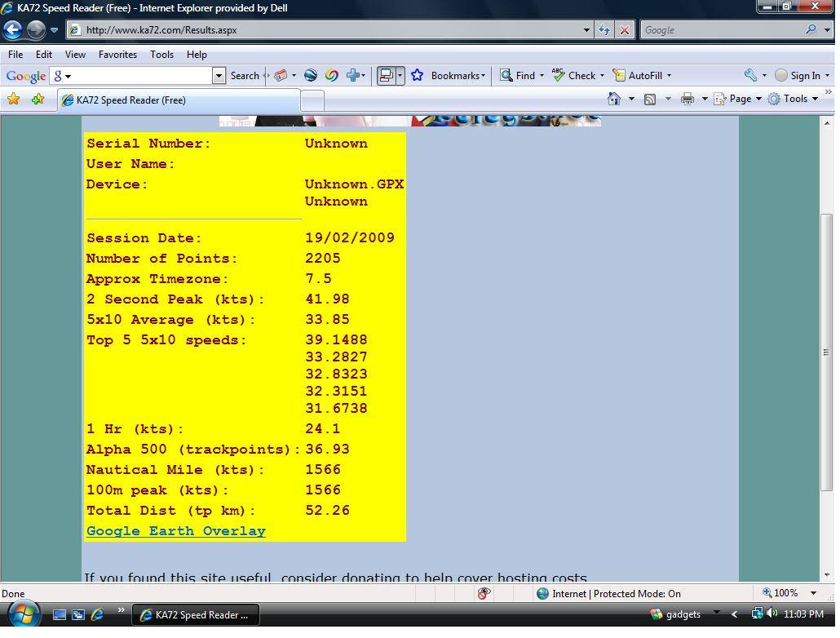840x638 pixels.
Task: Expand the address bar URL dropdown
Action: (586, 30)
